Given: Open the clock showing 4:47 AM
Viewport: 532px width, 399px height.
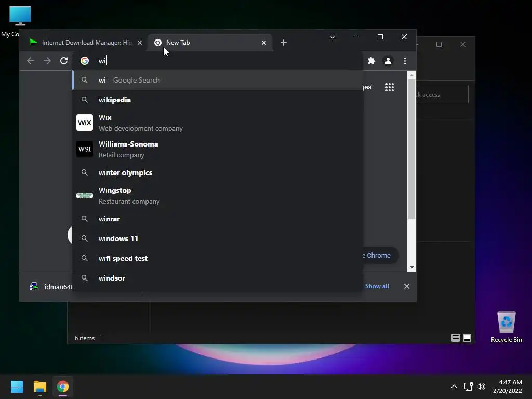Looking at the screenshot, I should (508, 387).
